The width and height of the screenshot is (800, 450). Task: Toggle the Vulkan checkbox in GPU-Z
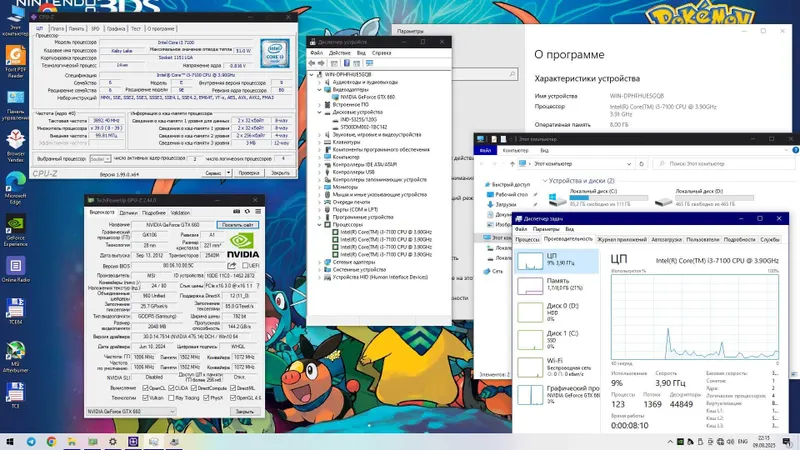pos(145,398)
